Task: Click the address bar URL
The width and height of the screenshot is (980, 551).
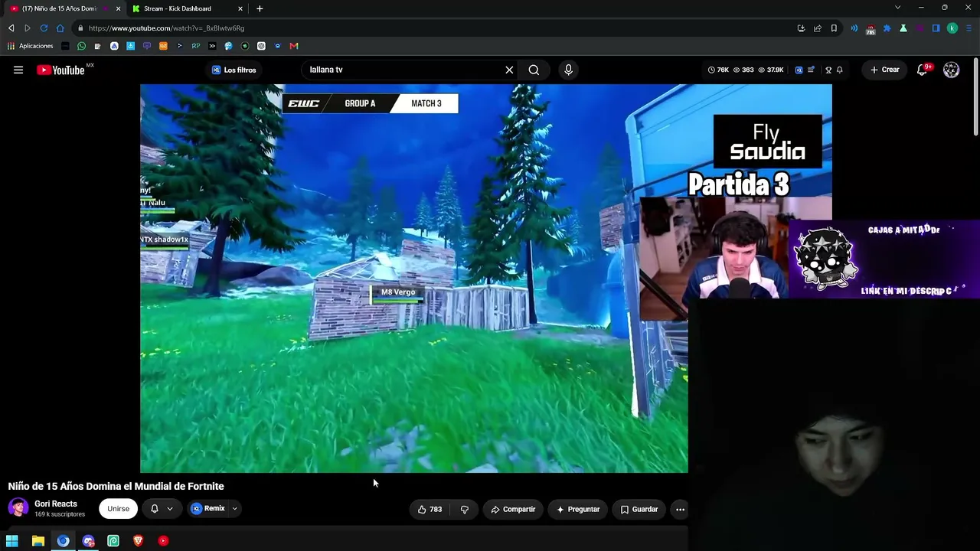Action: point(166,28)
